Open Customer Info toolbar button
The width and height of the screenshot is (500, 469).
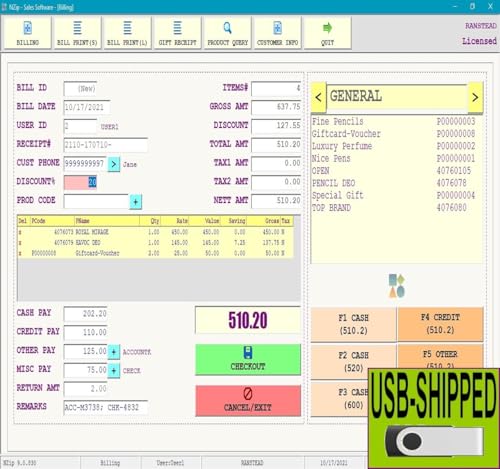click(x=278, y=33)
